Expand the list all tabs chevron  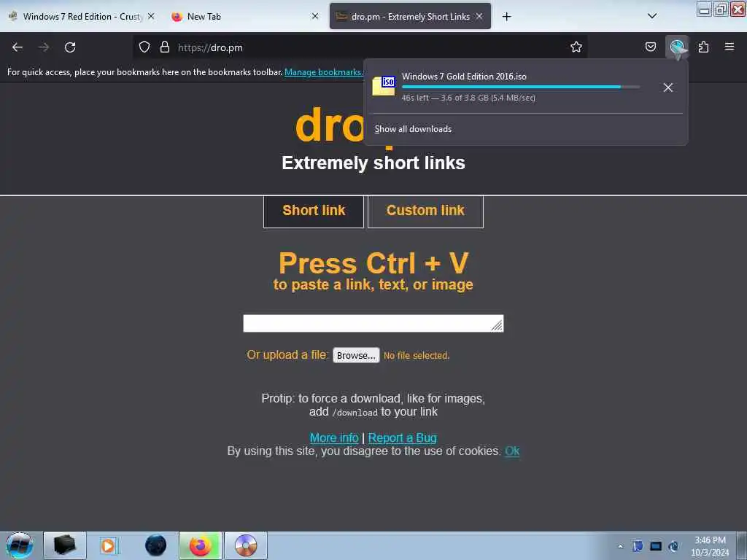click(x=652, y=16)
